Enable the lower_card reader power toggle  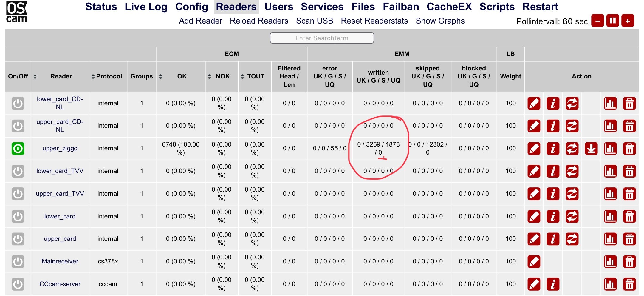[18, 216]
